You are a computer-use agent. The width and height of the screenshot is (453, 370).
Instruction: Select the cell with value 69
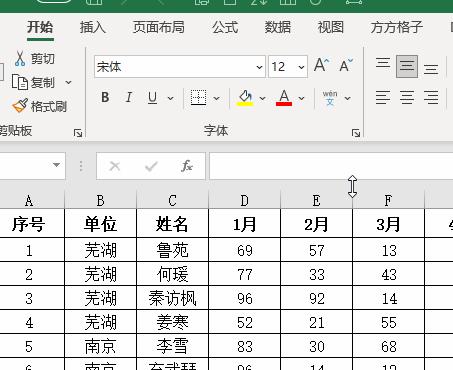[x=244, y=250]
